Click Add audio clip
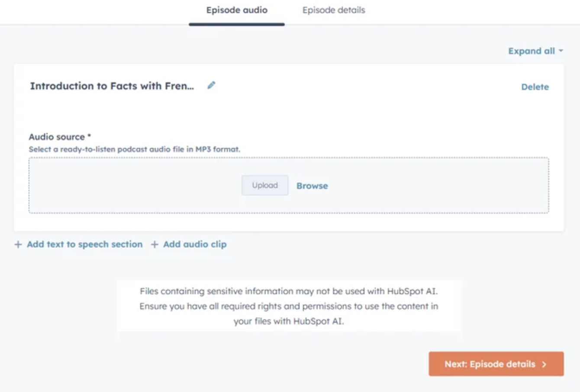 pos(194,244)
